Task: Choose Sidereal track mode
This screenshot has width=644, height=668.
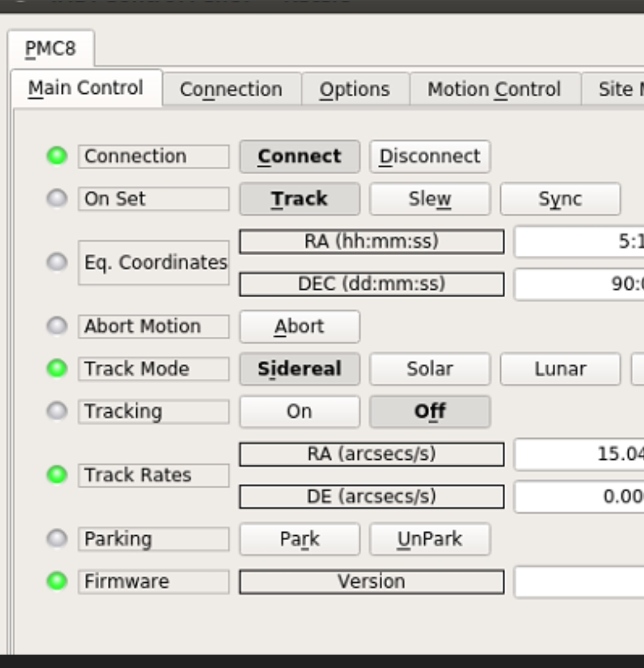Action: (x=300, y=369)
